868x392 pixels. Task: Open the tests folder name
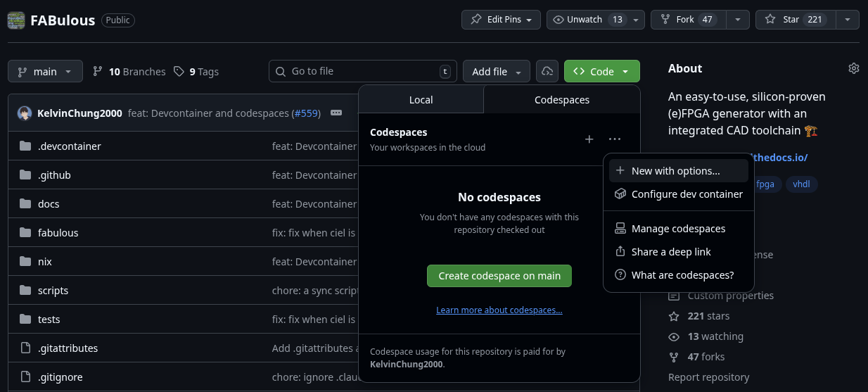pos(49,320)
